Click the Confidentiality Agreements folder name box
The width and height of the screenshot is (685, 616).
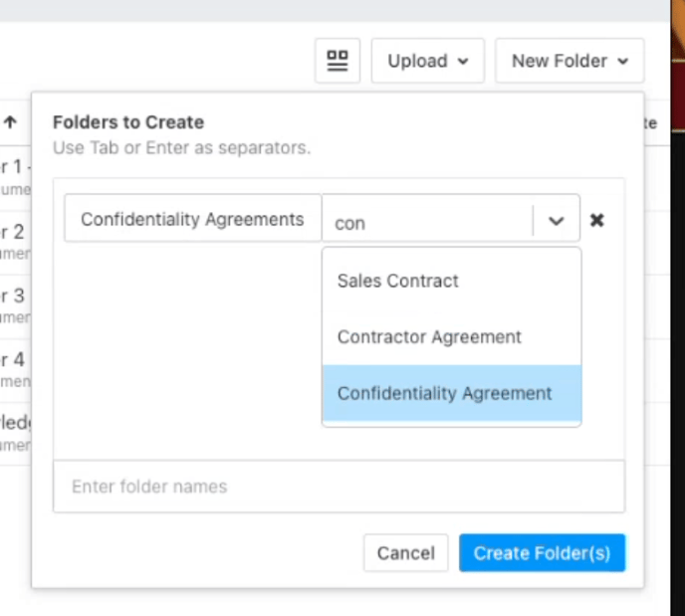coord(192,219)
